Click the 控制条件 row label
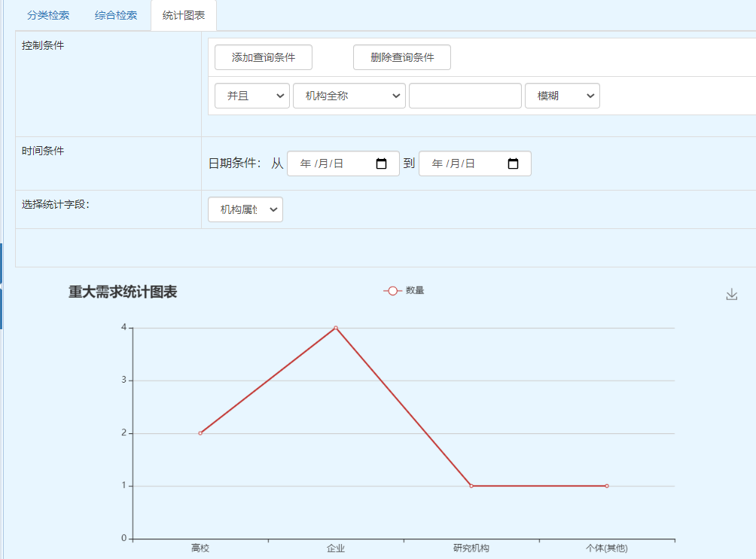 pyautogui.click(x=43, y=45)
